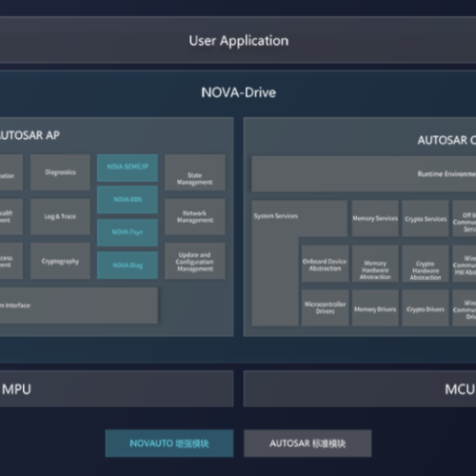The width and height of the screenshot is (476, 476).
Task: Click the Crypto Services block
Action: pos(426,218)
